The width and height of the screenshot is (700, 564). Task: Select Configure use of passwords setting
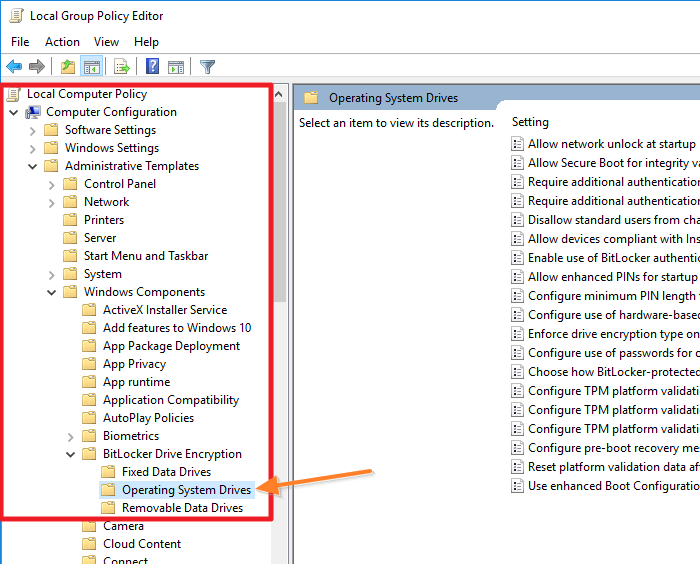pos(613,353)
